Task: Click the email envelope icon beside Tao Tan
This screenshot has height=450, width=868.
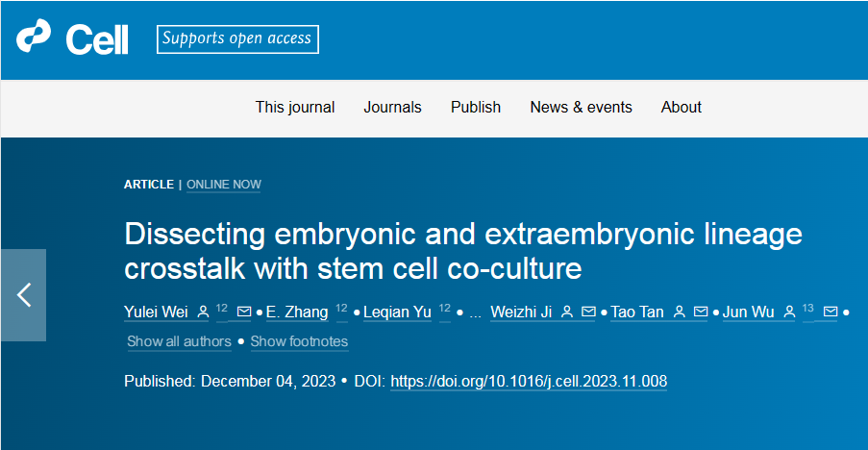Action: point(701,312)
